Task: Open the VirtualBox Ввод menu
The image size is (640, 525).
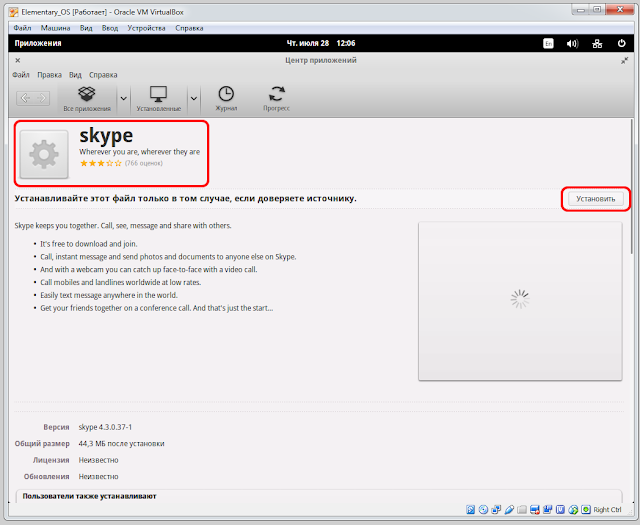Action: coord(110,28)
